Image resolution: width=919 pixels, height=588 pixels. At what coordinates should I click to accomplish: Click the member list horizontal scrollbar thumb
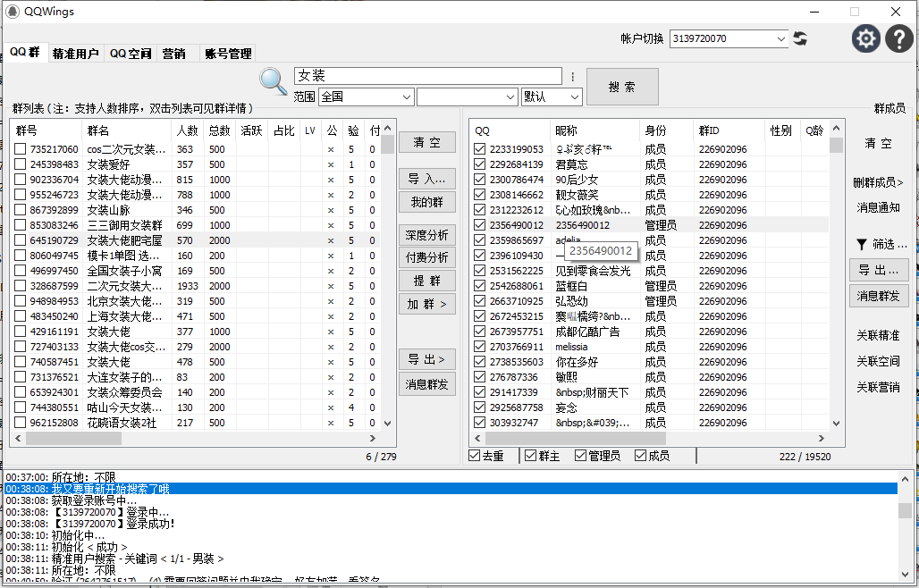click(x=575, y=438)
